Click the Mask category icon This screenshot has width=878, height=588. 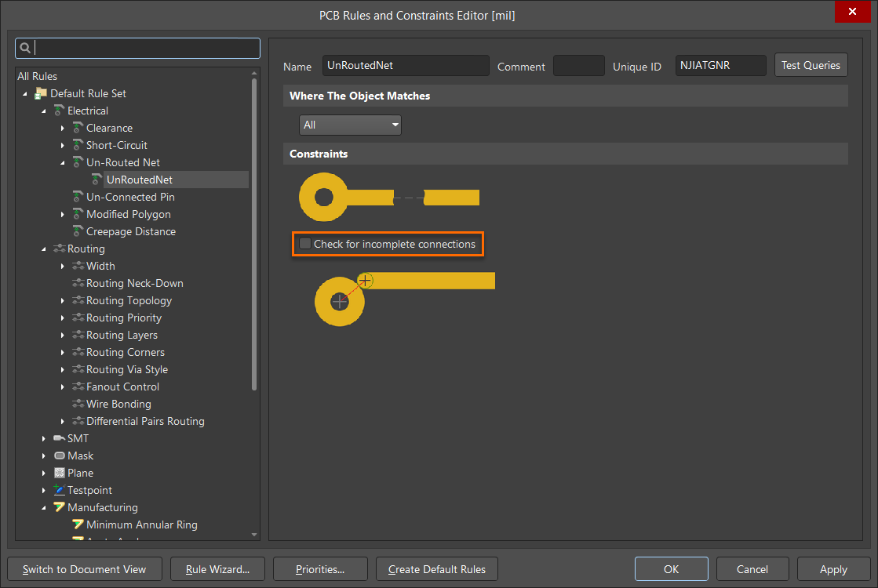(59, 456)
